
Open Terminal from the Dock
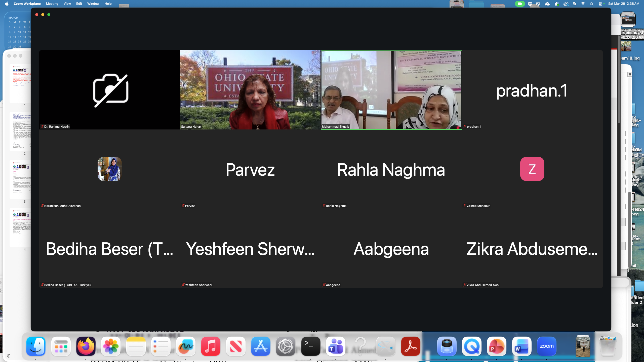coord(311,346)
